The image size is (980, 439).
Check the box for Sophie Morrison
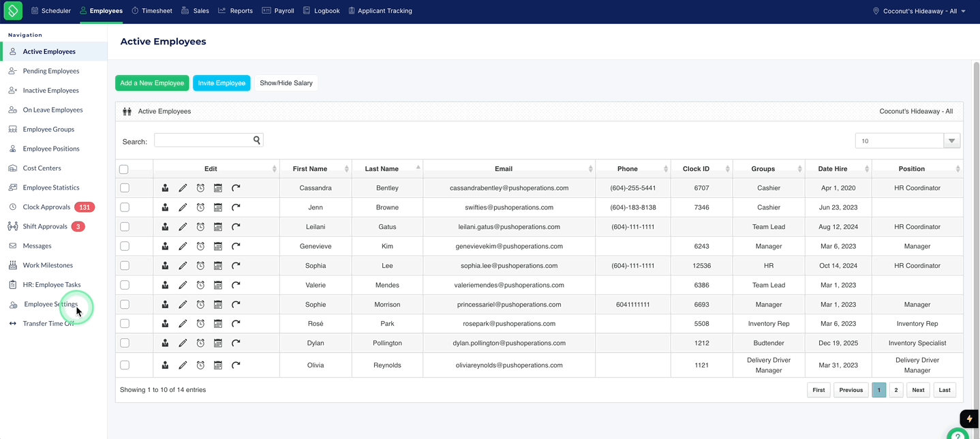125,304
